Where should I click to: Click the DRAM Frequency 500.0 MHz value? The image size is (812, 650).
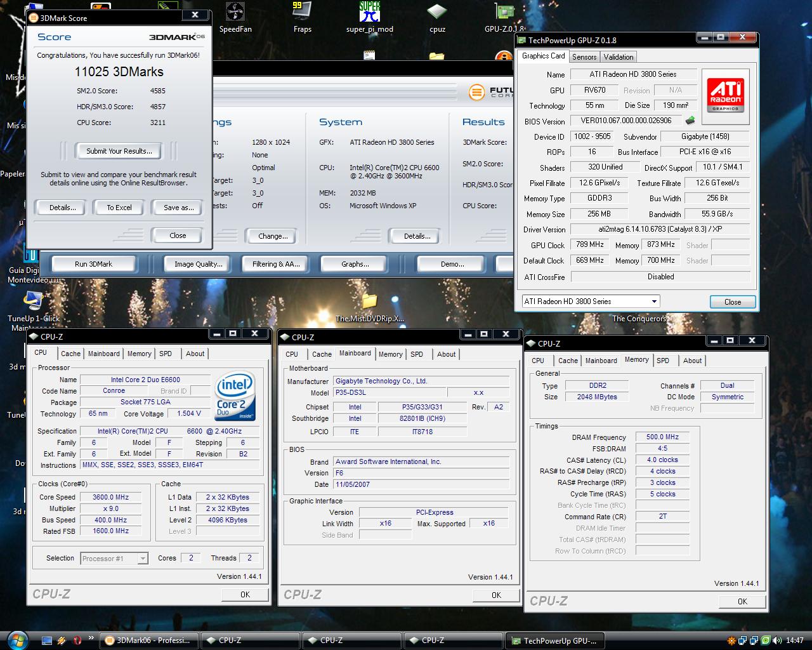[x=662, y=437]
